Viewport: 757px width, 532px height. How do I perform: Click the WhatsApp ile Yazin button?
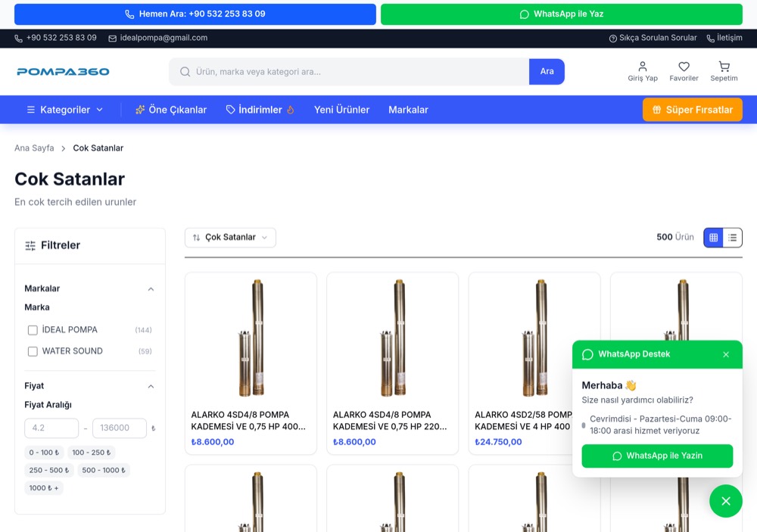[x=657, y=456]
